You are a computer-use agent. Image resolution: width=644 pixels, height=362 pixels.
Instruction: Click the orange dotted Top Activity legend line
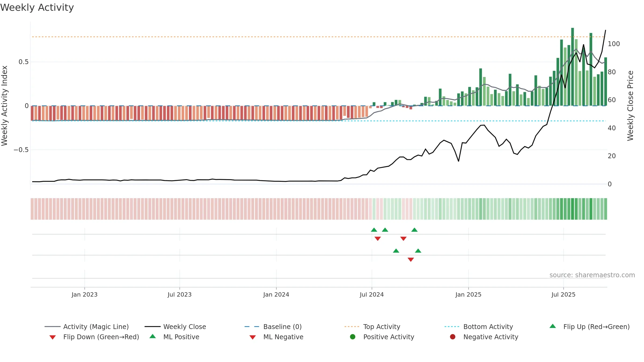point(352,327)
